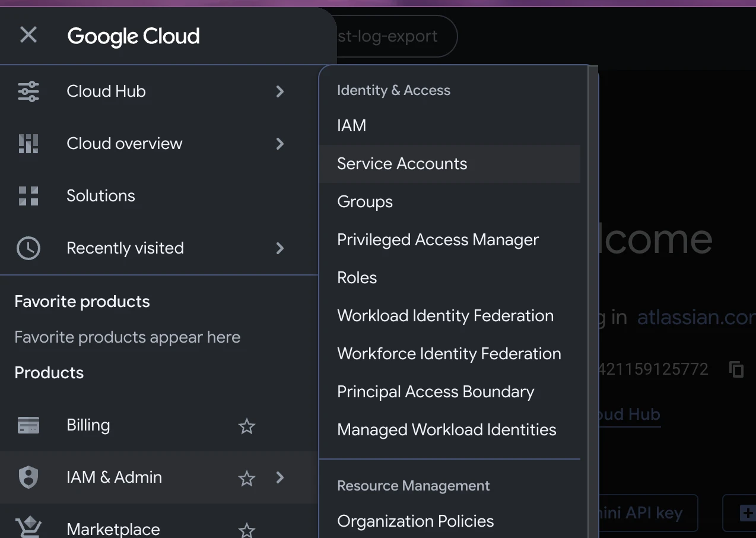Favorite IAM & Admin with the star
The width and height of the screenshot is (756, 538).
(246, 478)
